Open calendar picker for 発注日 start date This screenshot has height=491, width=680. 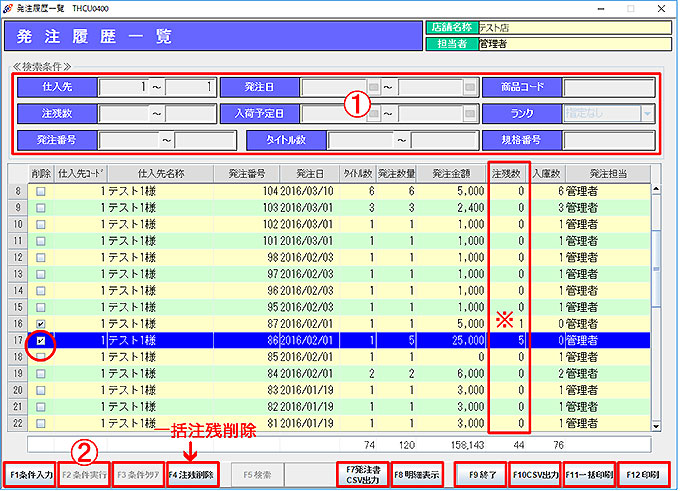click(x=374, y=88)
